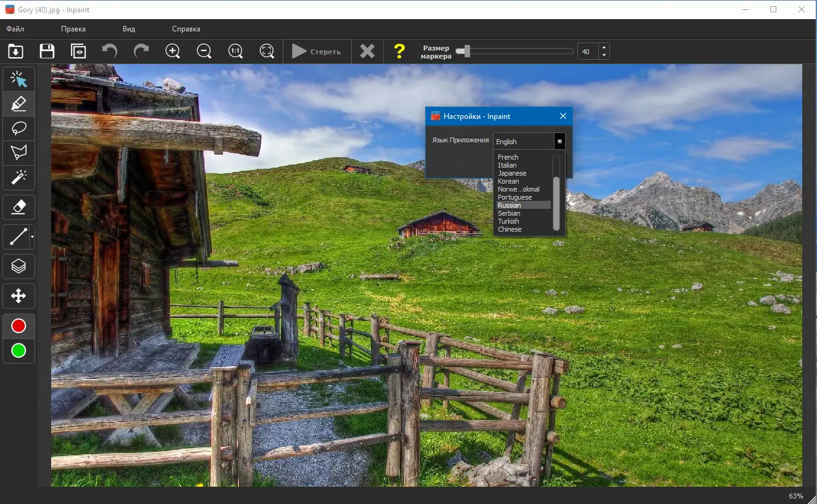Increase marker size with the stepper up arrow
The width and height of the screenshot is (817, 504).
point(604,47)
